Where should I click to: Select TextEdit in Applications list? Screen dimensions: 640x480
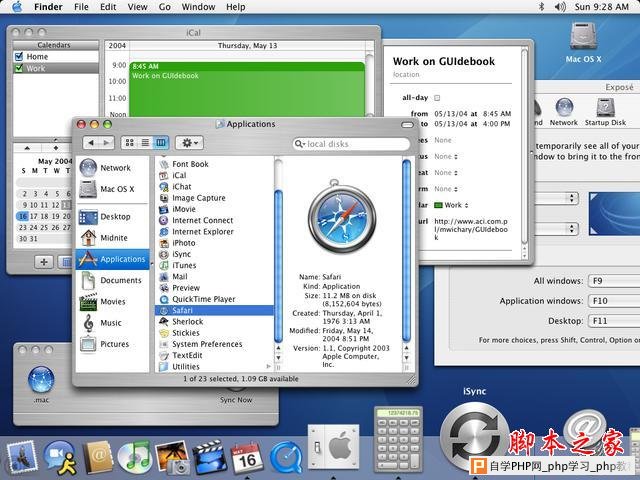click(x=187, y=356)
